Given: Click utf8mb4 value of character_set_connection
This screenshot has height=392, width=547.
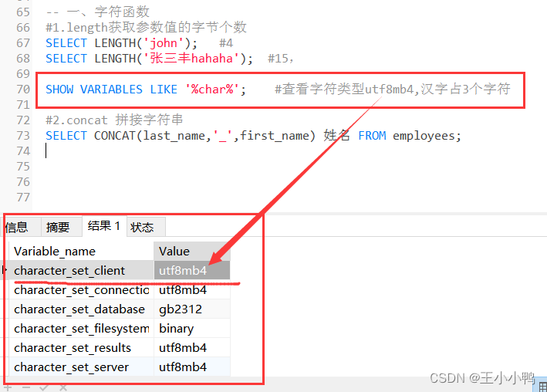Looking at the screenshot, I should pos(192,289).
